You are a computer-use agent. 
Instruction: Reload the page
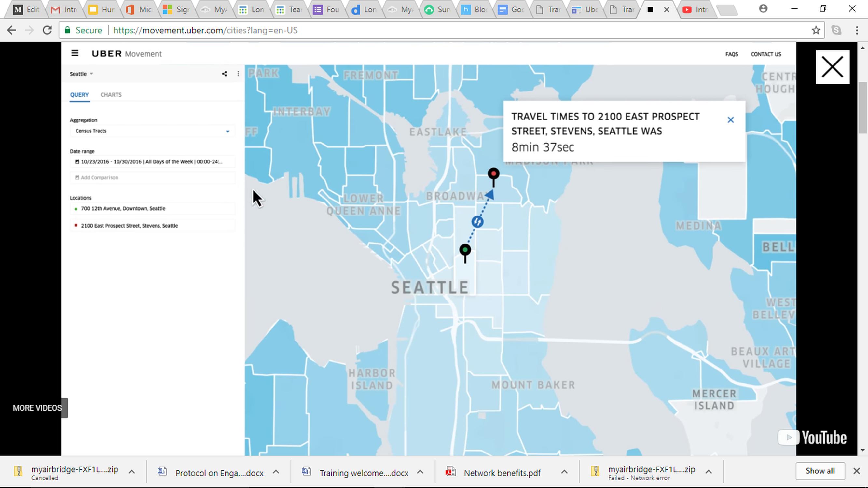47,30
